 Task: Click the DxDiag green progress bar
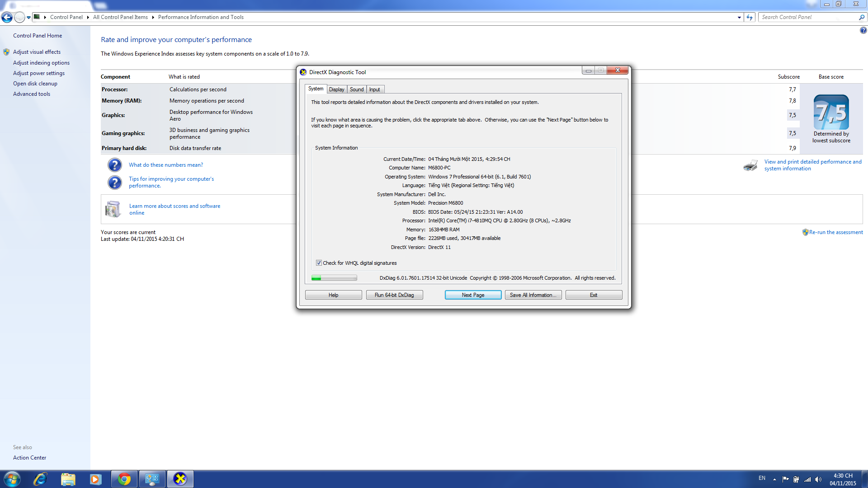(x=334, y=278)
